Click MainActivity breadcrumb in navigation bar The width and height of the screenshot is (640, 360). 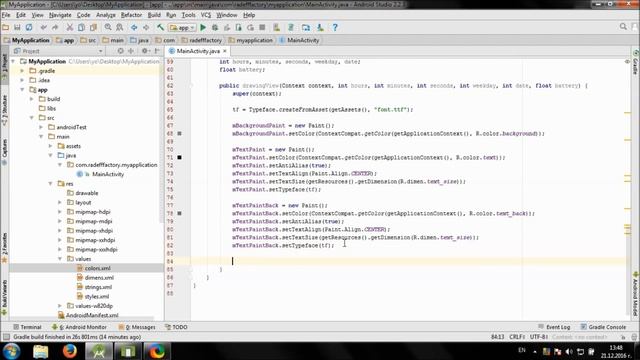pyautogui.click(x=300, y=40)
